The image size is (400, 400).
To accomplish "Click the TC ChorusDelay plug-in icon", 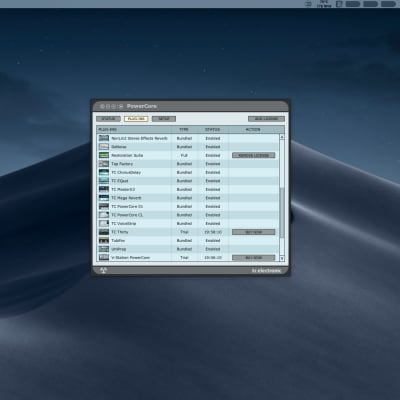I will pos(104,172).
